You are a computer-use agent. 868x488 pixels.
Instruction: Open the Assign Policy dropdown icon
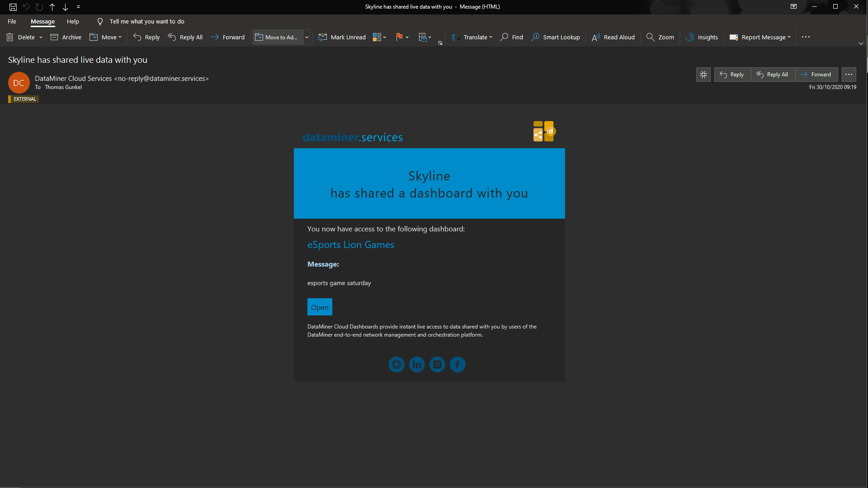[x=425, y=37]
